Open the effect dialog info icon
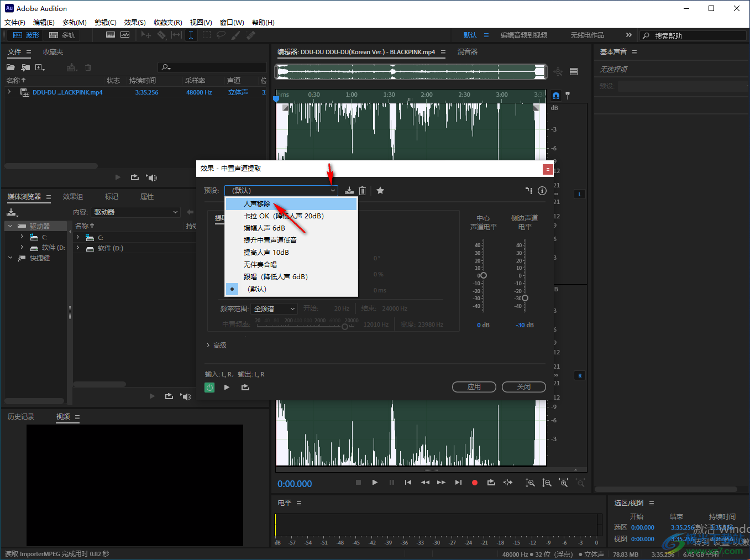The height and width of the screenshot is (560, 750). point(542,191)
